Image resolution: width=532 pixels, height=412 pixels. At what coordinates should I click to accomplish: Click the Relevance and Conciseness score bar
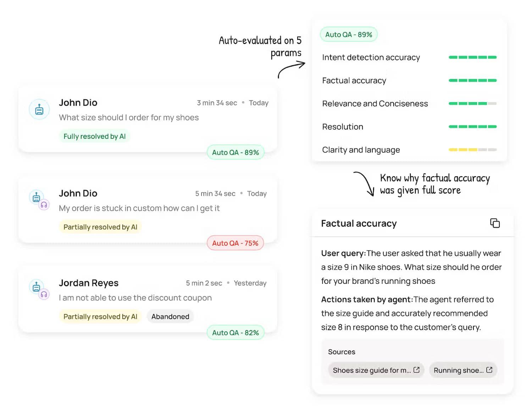point(472,104)
